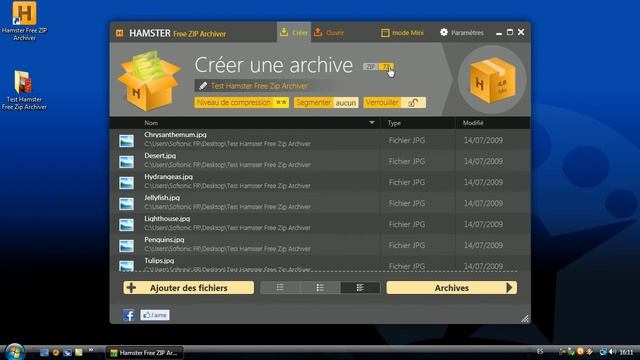Sort the list by Nom column
Screen dimensions: 640x360
[151, 123]
